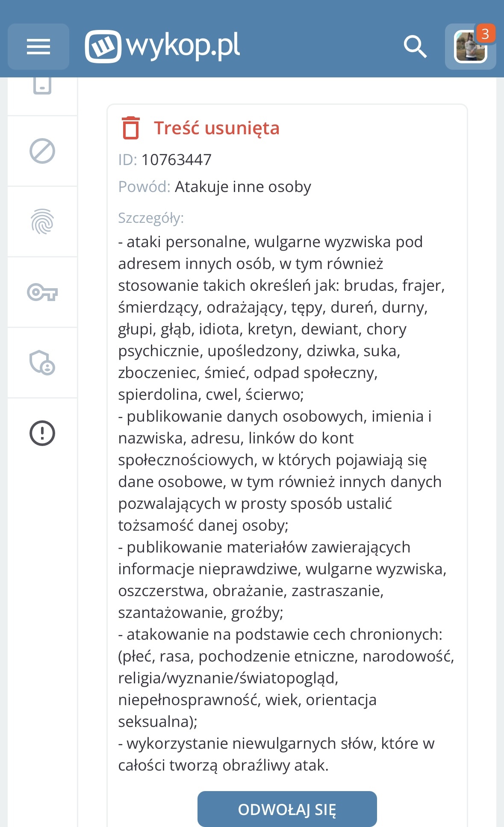Open the hamburger navigation menu
The height and width of the screenshot is (827, 504).
pyautogui.click(x=38, y=46)
